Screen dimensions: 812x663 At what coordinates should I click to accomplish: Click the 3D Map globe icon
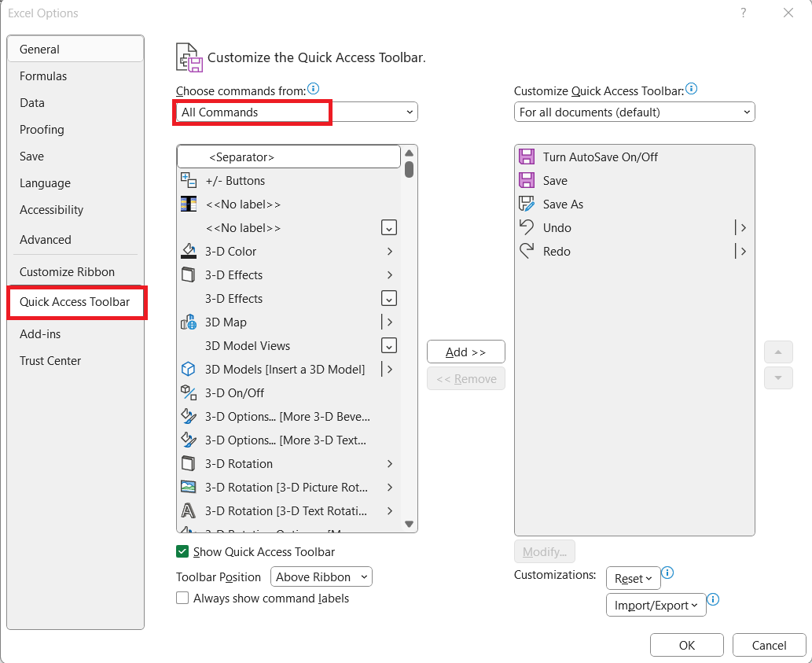[189, 322]
